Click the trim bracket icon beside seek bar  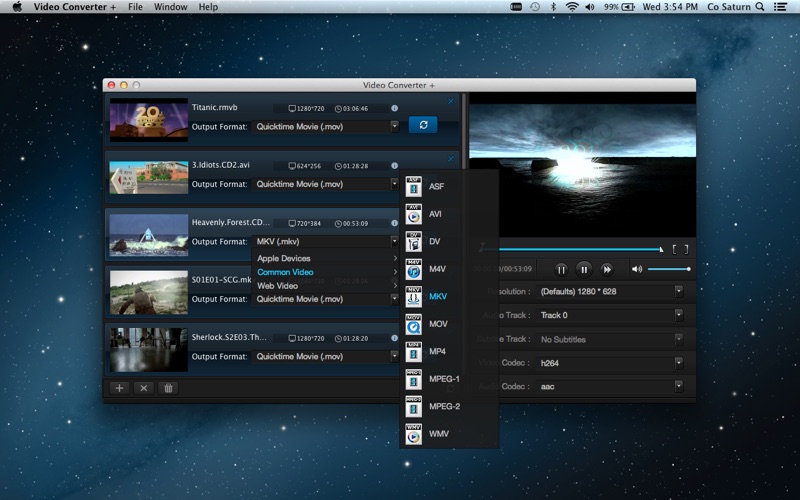point(680,249)
